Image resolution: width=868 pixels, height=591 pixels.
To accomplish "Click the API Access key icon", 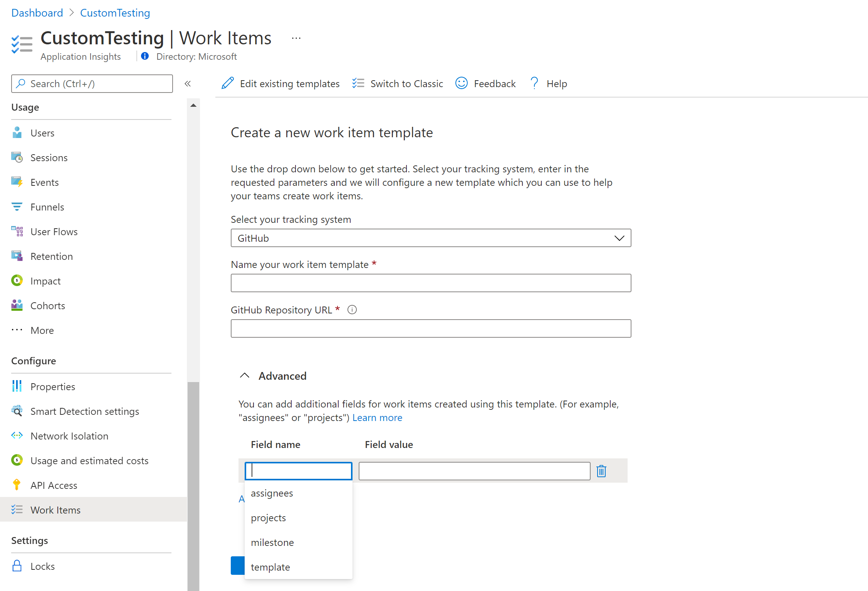I will (17, 485).
